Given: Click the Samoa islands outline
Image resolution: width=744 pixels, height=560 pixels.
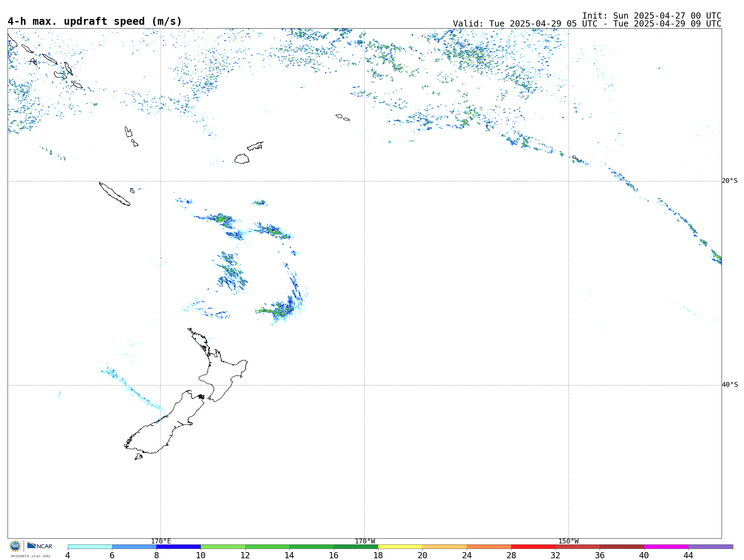Looking at the screenshot, I should [x=343, y=117].
